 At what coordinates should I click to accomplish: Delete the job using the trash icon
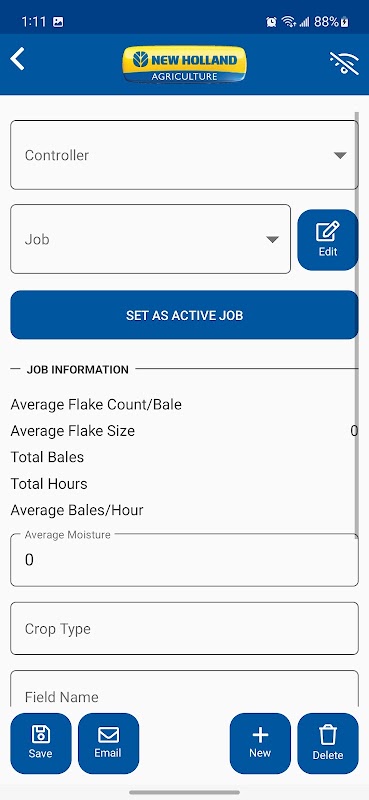328,743
